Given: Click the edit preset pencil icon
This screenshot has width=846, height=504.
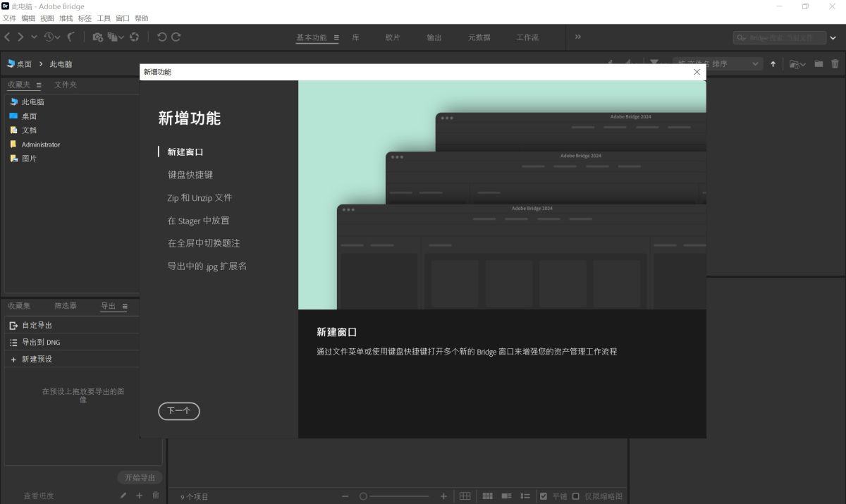Looking at the screenshot, I should [x=124, y=496].
